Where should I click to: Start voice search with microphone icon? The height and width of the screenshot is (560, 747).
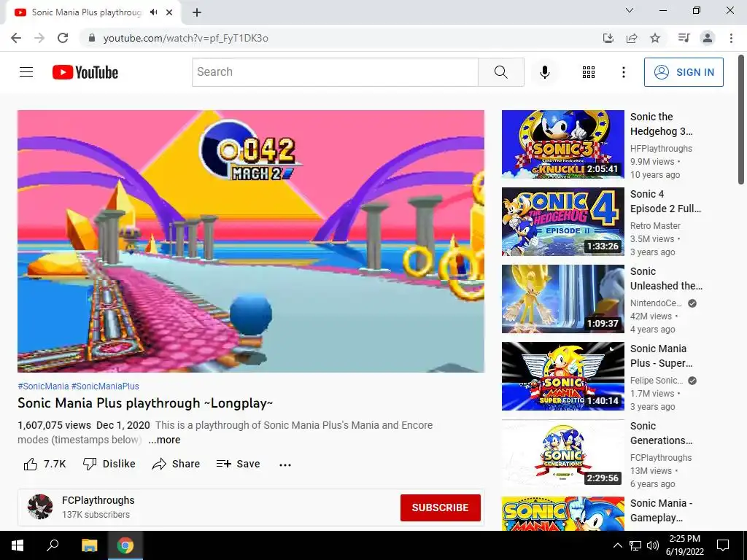(x=544, y=72)
